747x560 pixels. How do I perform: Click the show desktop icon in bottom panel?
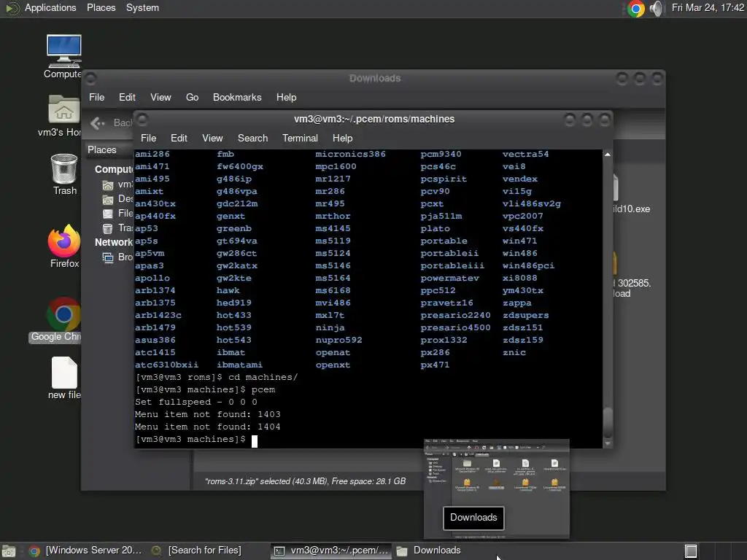9,551
